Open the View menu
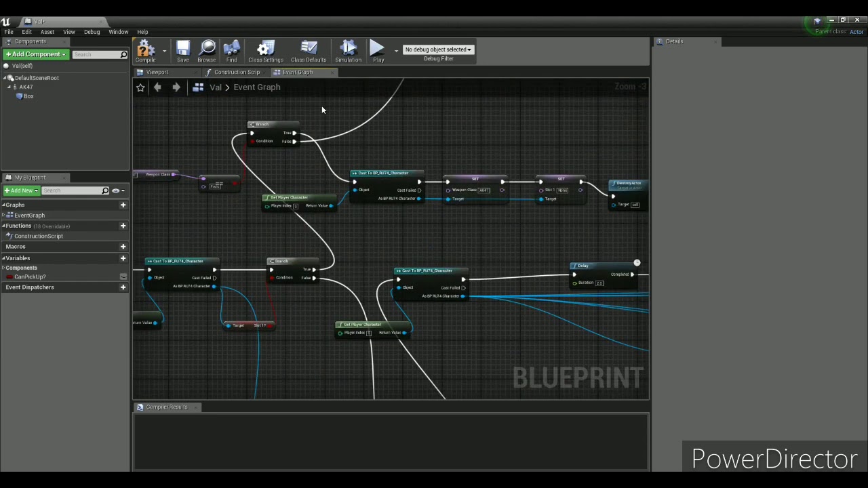This screenshot has height=488, width=868. click(69, 32)
